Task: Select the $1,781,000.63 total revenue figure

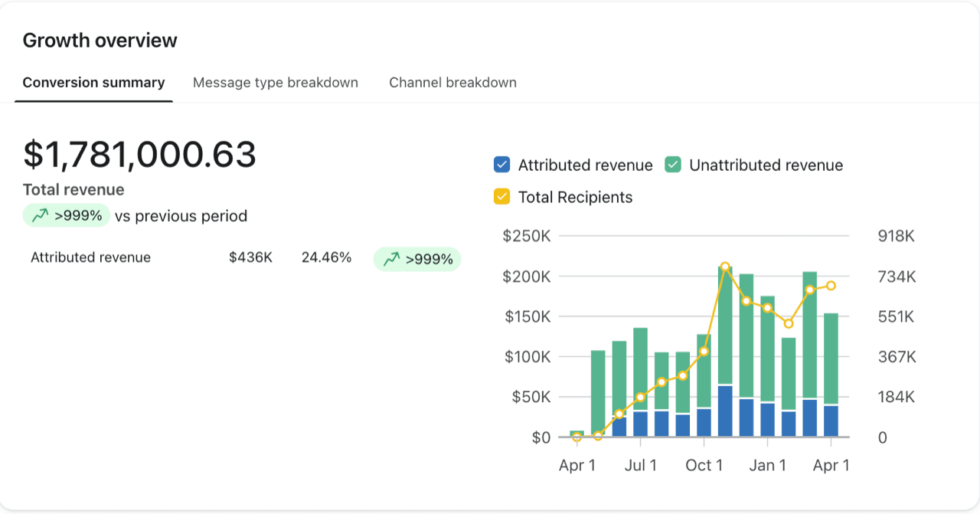Action: (139, 154)
